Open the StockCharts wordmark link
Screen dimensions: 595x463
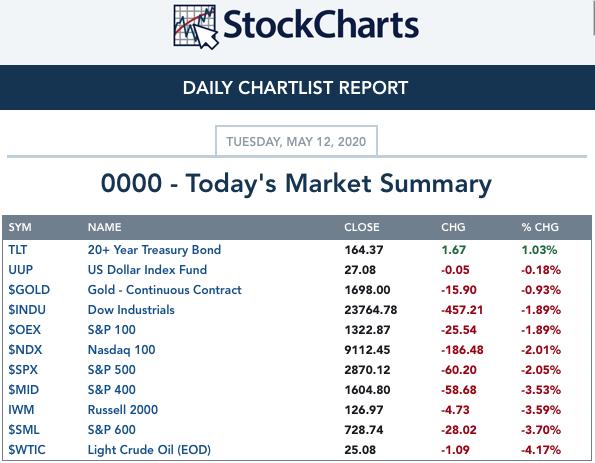pos(321,25)
